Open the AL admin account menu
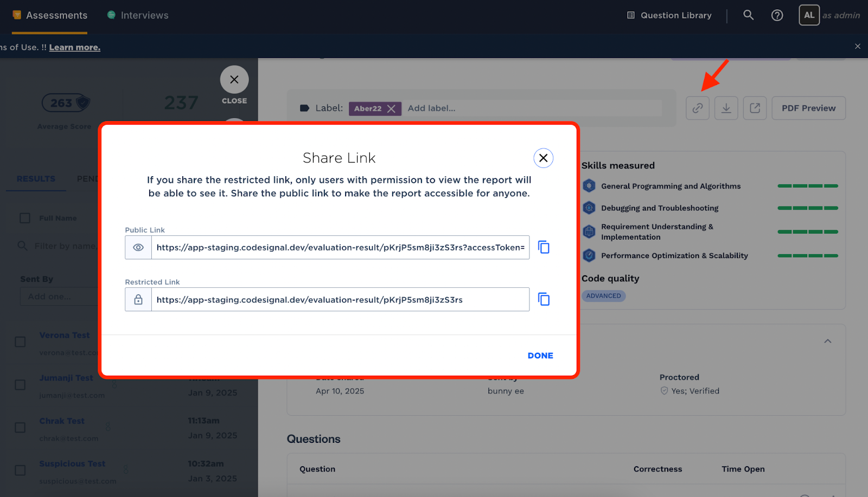This screenshot has width=868, height=497. [809, 15]
